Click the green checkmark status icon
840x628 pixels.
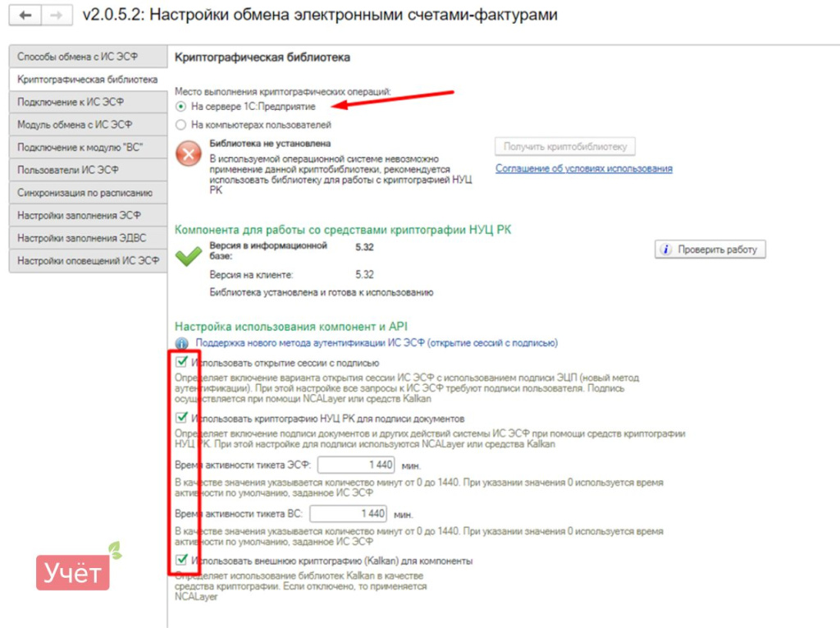(189, 256)
